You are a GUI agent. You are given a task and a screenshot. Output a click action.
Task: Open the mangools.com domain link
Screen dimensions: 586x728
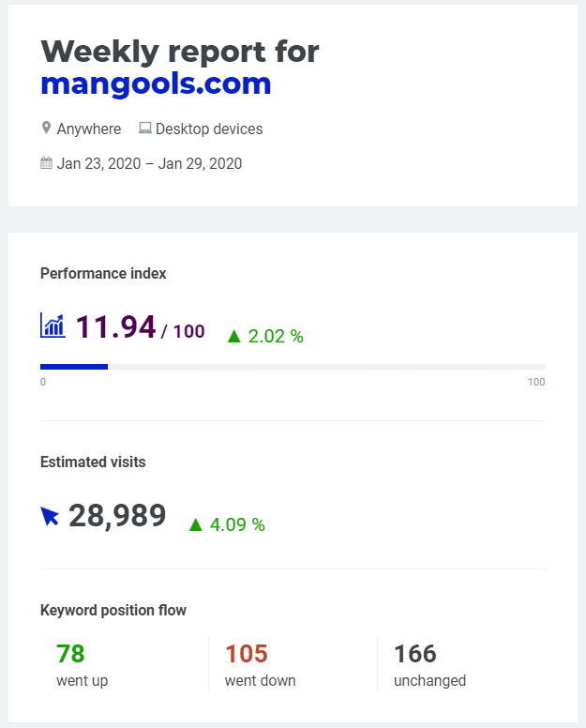[x=156, y=84]
